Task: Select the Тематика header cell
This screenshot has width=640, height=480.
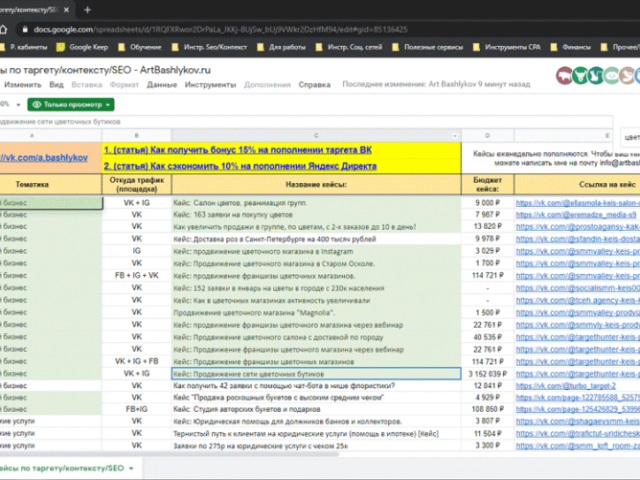Action: [50, 184]
